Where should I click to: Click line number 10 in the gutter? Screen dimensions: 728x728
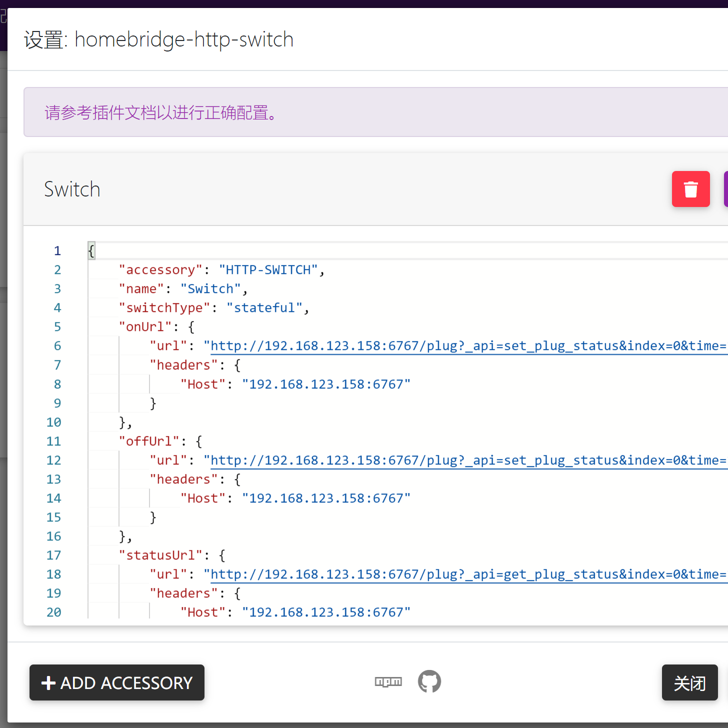coord(54,422)
